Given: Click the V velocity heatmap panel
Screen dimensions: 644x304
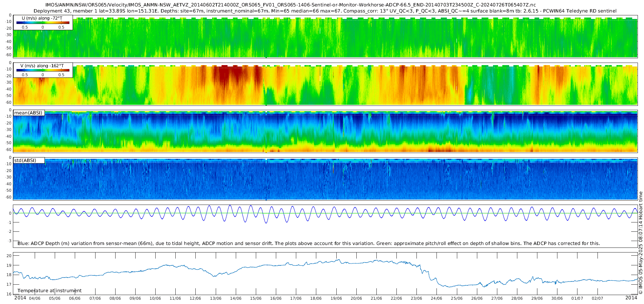Looking at the screenshot, I should pyautogui.click(x=325, y=84).
